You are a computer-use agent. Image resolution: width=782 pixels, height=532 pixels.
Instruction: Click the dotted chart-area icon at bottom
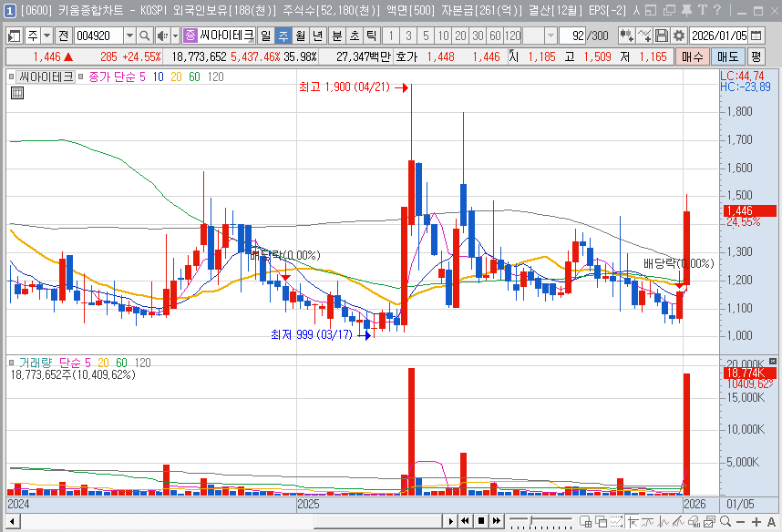(617, 522)
